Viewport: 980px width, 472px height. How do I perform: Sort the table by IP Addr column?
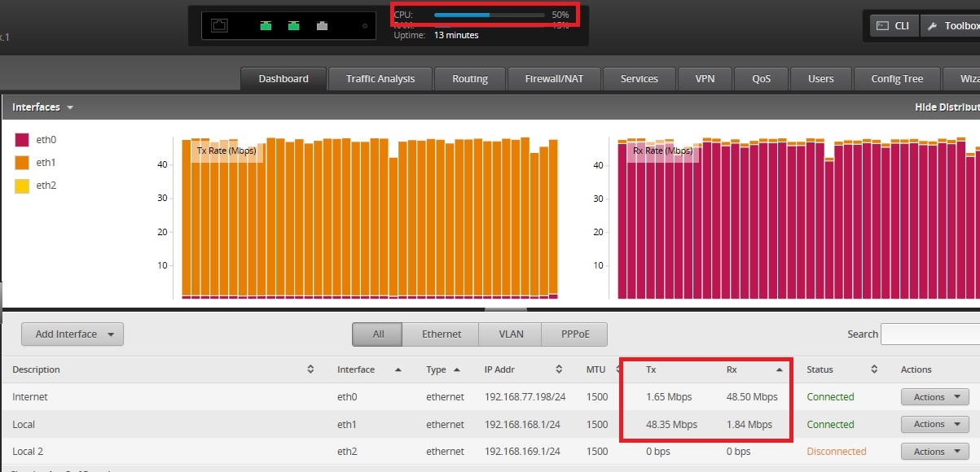pyautogui.click(x=558, y=369)
